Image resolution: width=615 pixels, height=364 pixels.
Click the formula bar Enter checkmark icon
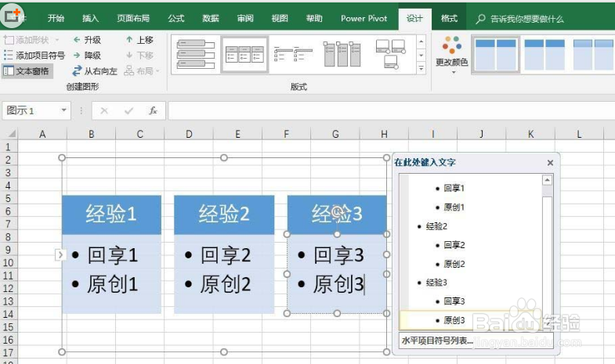click(128, 111)
